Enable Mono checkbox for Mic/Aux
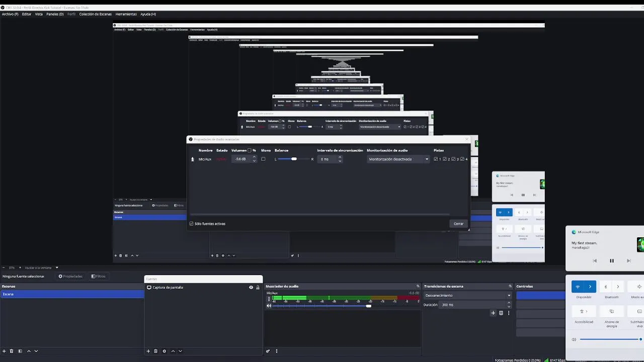The width and height of the screenshot is (644, 362). (x=263, y=159)
